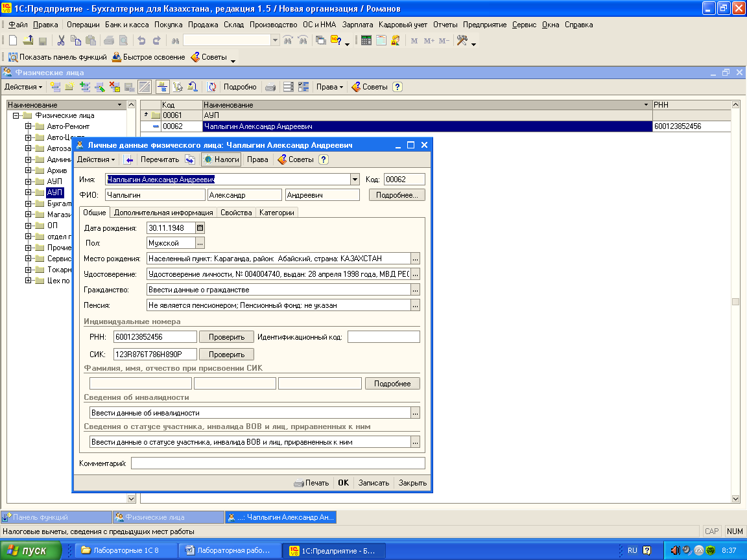Open Действия dropdown in Физические лица window
Image resolution: width=747 pixels, height=560 pixels.
[23, 87]
